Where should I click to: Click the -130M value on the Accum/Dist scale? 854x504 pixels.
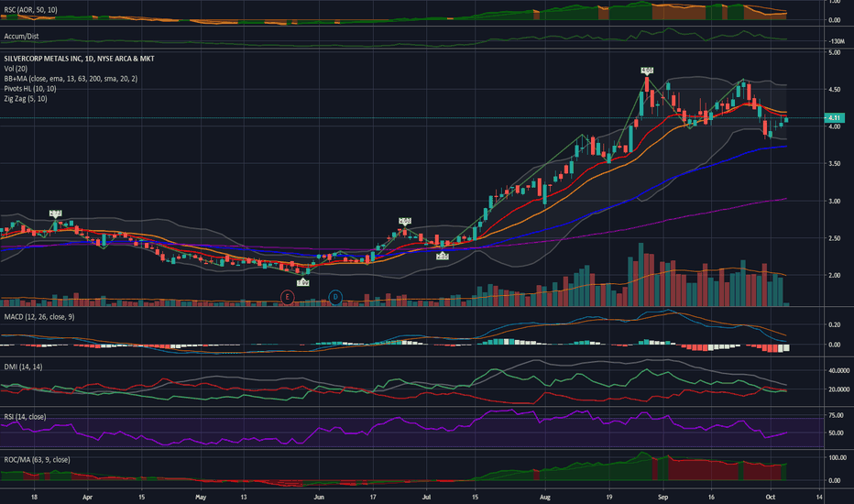837,41
